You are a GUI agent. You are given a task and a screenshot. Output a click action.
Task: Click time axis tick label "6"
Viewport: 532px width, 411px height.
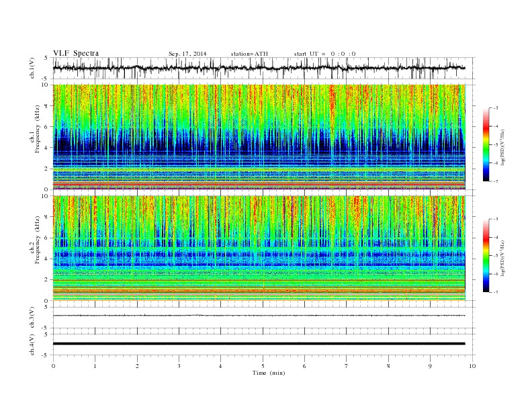point(305,366)
